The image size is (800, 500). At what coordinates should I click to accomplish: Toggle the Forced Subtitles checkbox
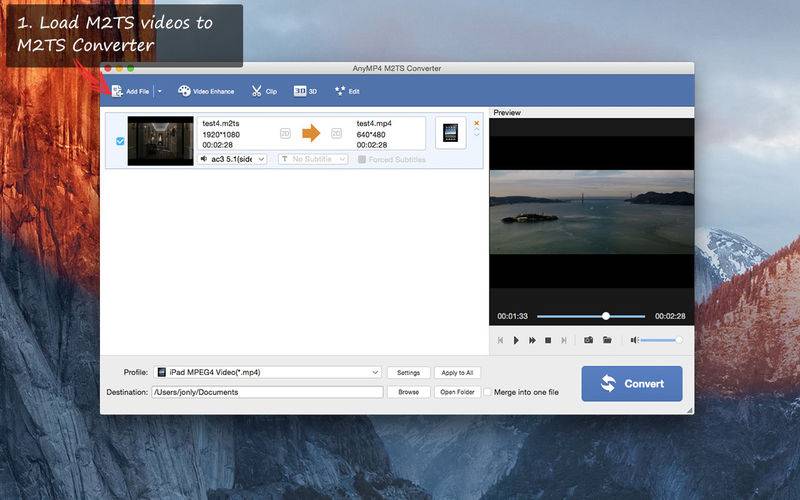click(362, 159)
